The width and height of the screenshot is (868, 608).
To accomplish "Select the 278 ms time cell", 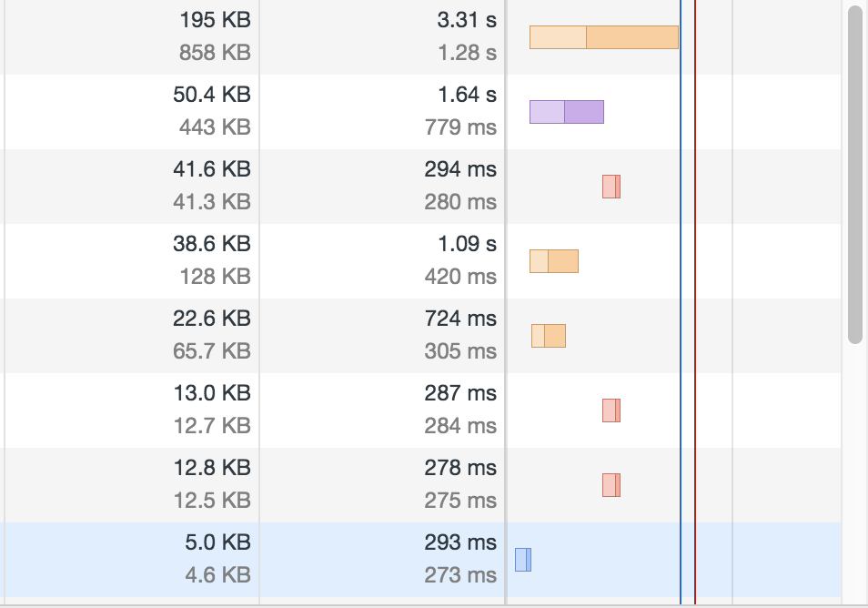I will [460, 468].
